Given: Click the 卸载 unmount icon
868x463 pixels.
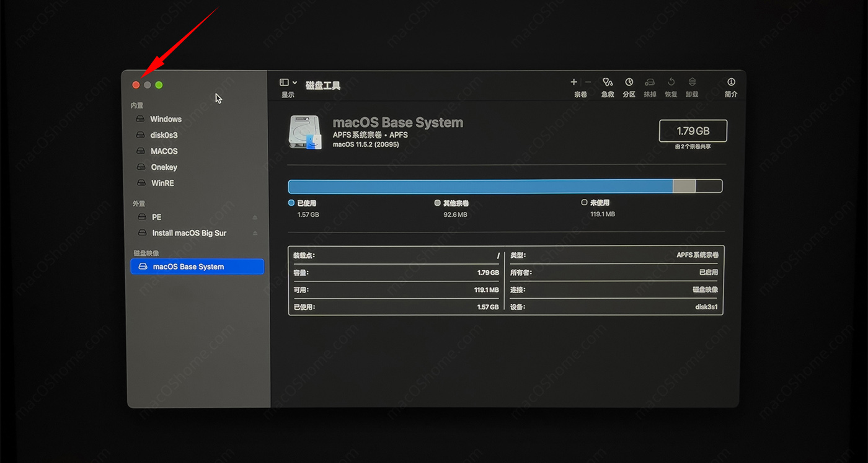Looking at the screenshot, I should click(692, 82).
